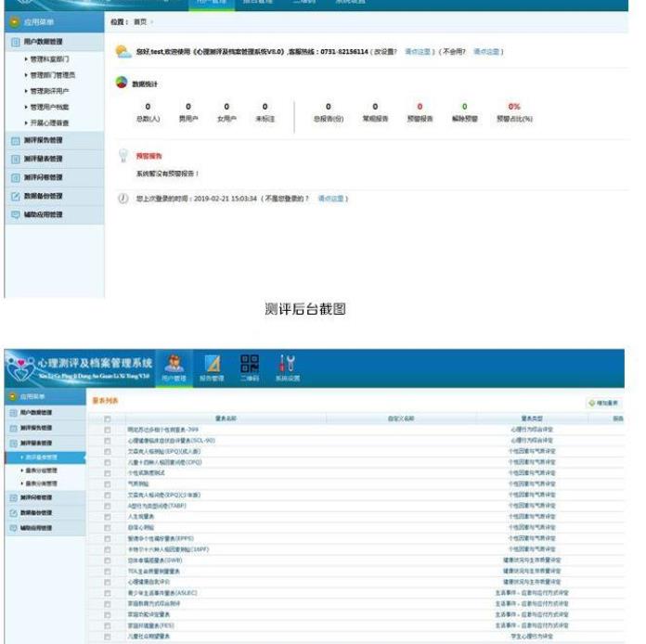Click the 增加量表 button
The width and height of the screenshot is (646, 644).
click(604, 403)
